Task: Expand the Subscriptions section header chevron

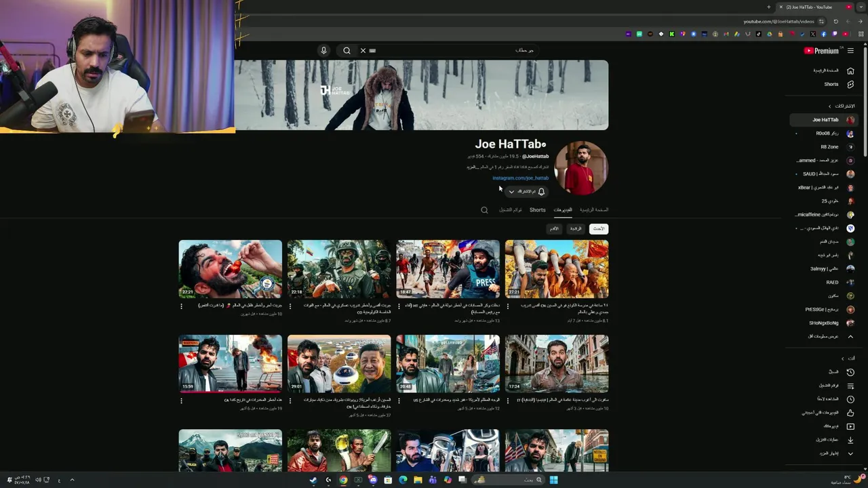Action: point(829,106)
